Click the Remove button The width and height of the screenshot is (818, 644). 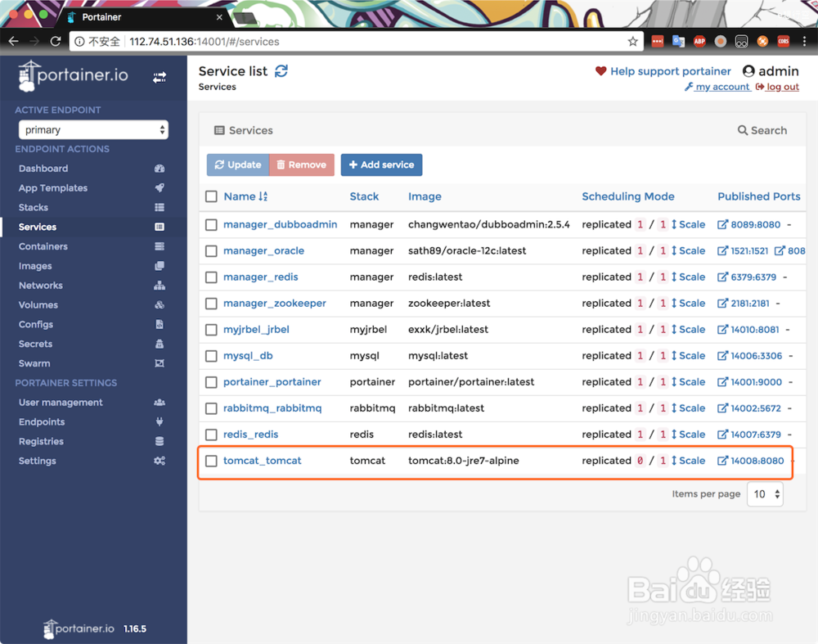click(x=302, y=164)
